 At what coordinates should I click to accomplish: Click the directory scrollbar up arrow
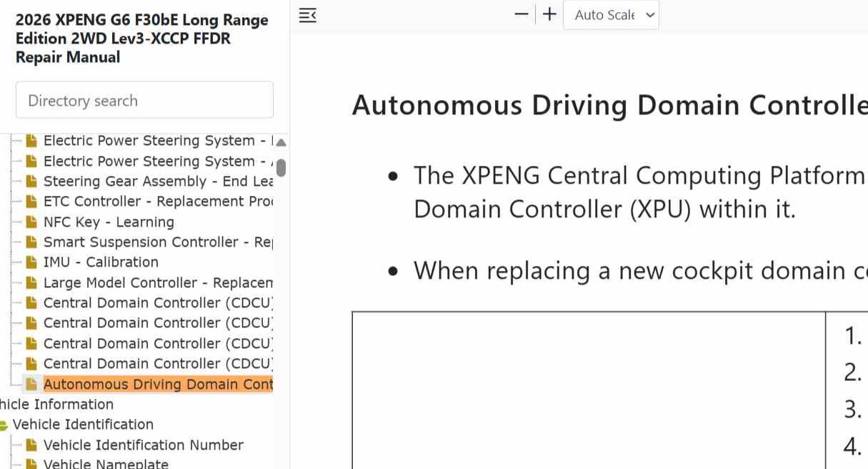281,142
